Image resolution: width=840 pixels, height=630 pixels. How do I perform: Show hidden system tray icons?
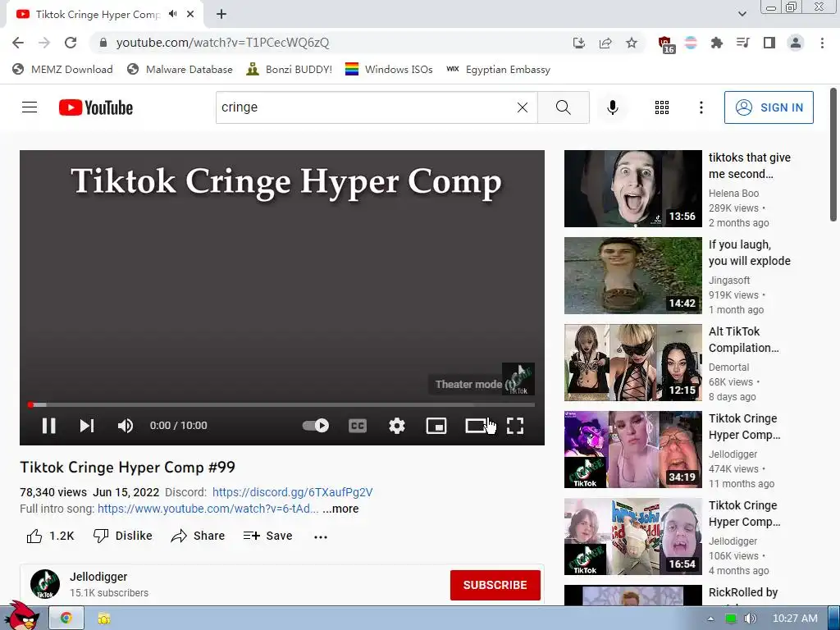click(710, 619)
